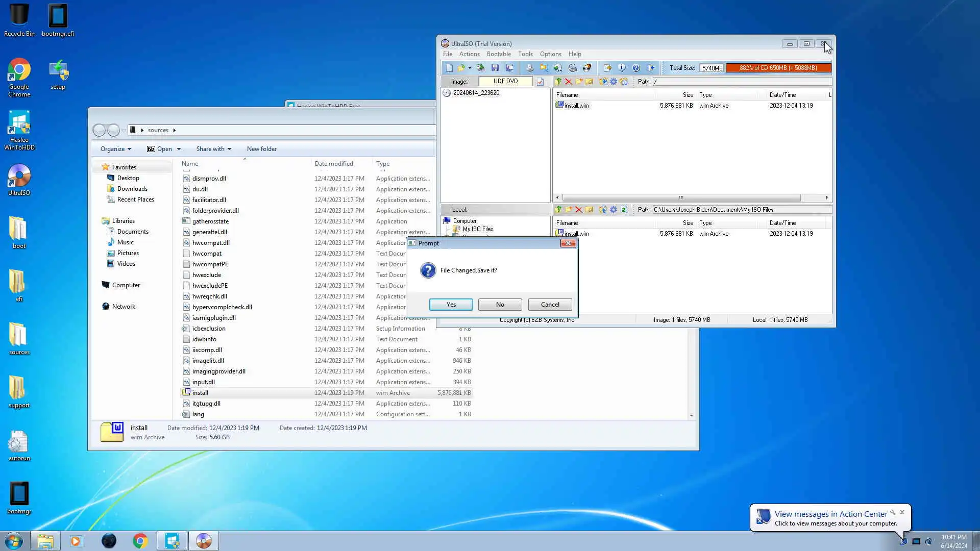Expand the Organize dropdown in Explorer

tap(116, 149)
